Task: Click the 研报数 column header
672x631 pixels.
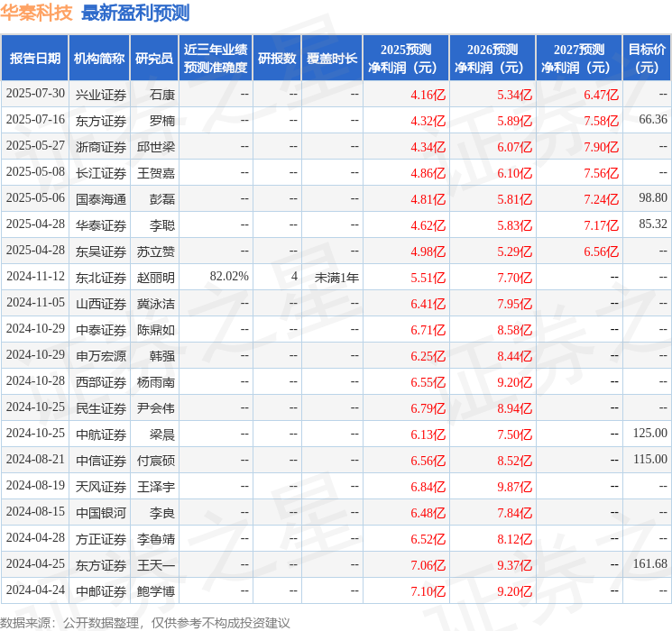Action: pos(277,59)
